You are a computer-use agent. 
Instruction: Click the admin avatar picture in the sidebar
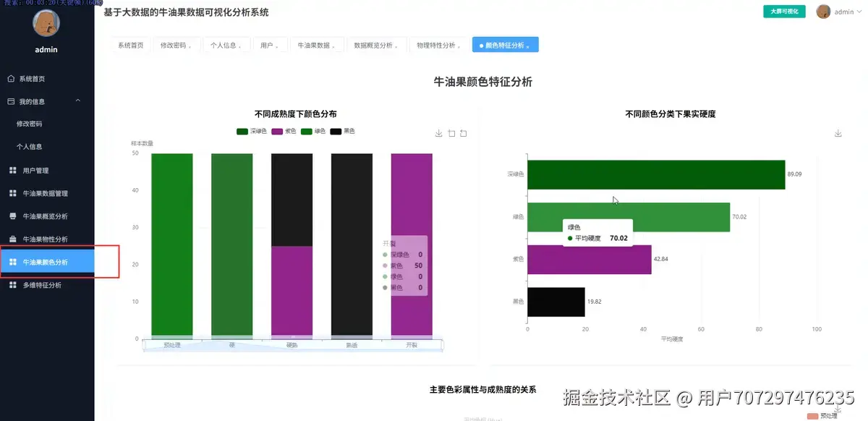click(x=46, y=24)
